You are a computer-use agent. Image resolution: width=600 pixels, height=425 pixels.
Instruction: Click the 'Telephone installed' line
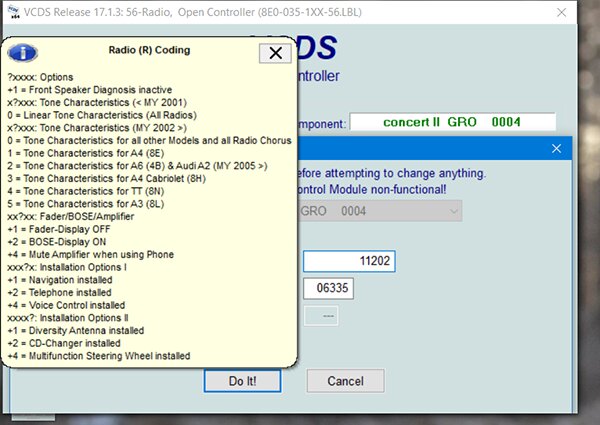(x=59, y=293)
